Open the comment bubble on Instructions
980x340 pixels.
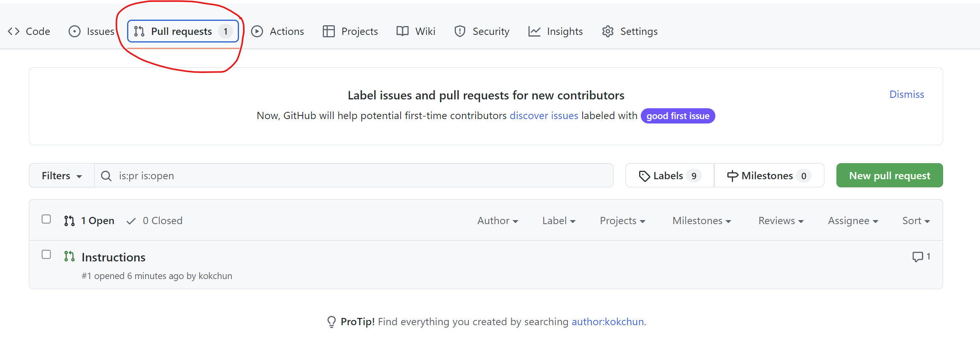(921, 257)
